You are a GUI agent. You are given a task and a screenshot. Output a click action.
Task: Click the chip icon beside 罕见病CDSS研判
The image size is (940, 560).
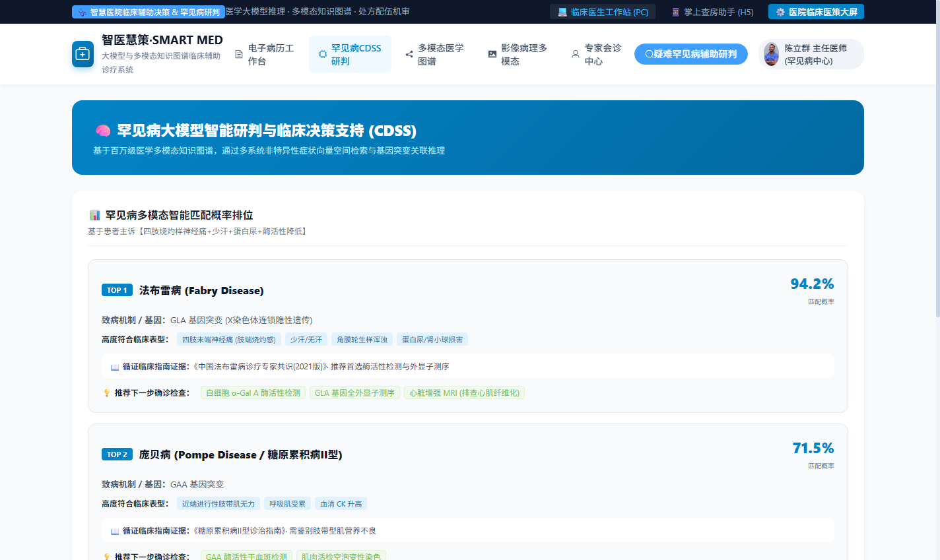pyautogui.click(x=322, y=55)
